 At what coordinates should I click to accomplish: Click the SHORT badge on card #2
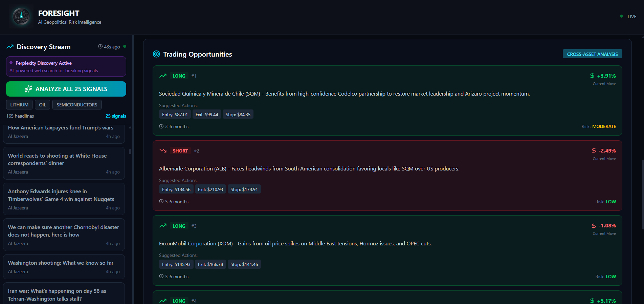click(x=180, y=150)
